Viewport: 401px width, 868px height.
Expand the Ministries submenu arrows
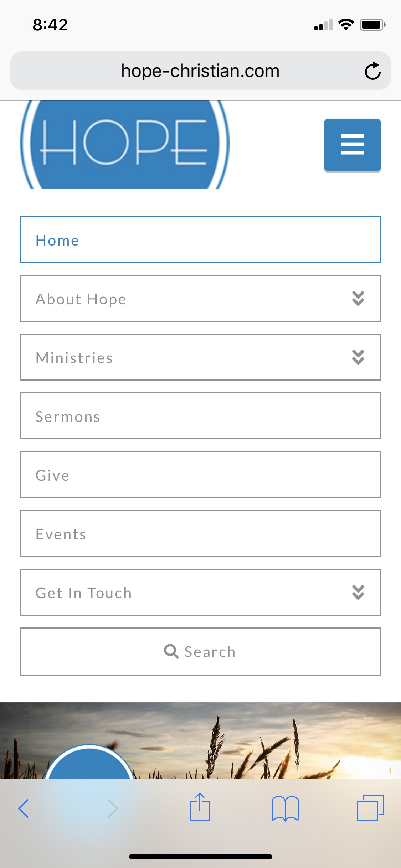pos(358,357)
